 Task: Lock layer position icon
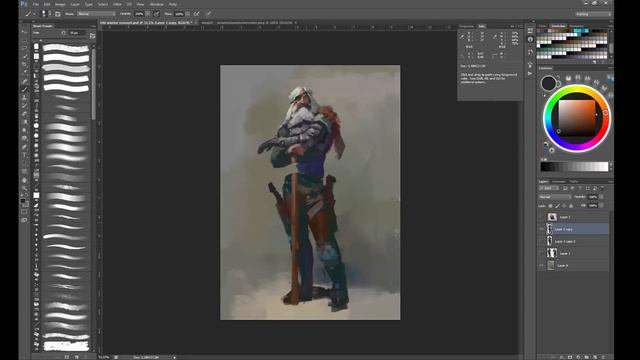pyautogui.click(x=564, y=206)
